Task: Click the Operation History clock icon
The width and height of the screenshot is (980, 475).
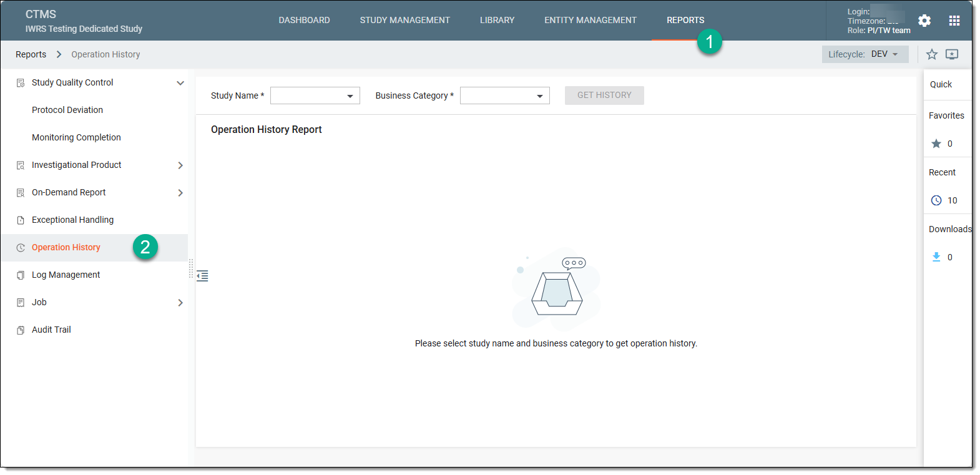Action: point(21,248)
